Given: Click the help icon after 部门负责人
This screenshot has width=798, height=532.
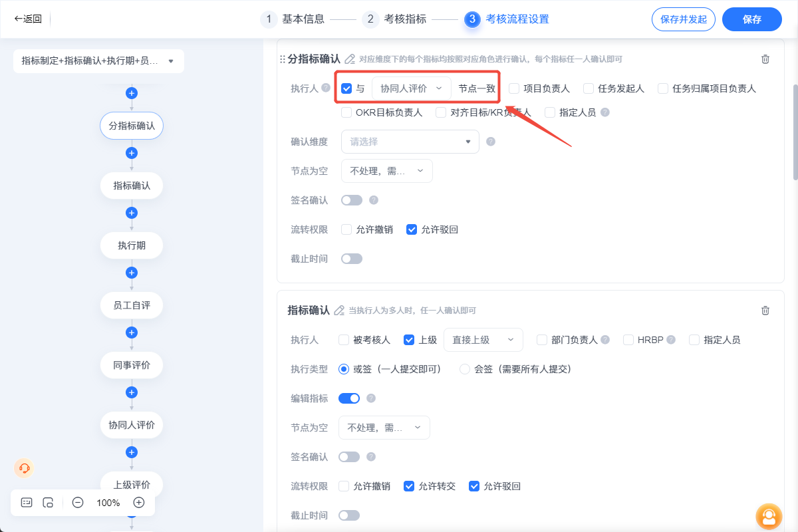Looking at the screenshot, I should pos(605,339).
